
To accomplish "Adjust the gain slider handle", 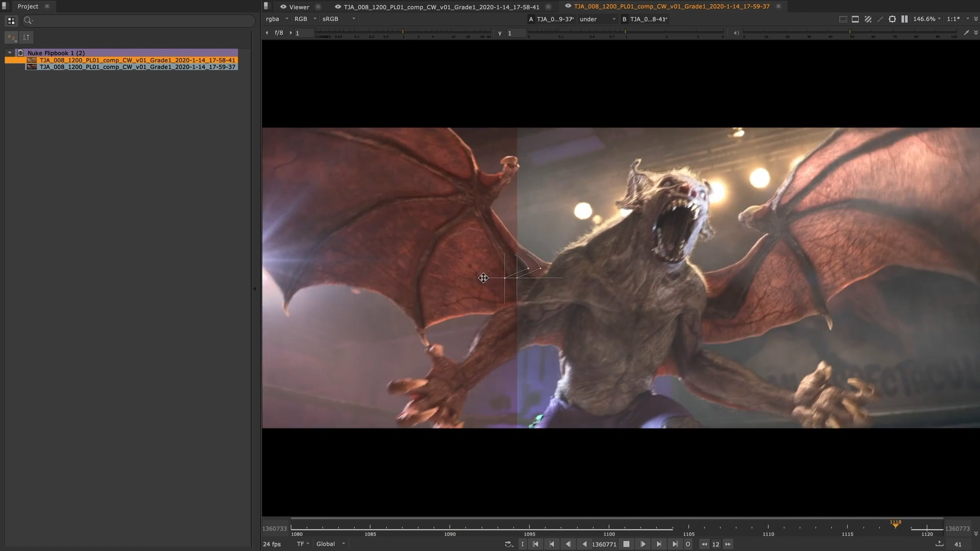I will [x=403, y=31].
